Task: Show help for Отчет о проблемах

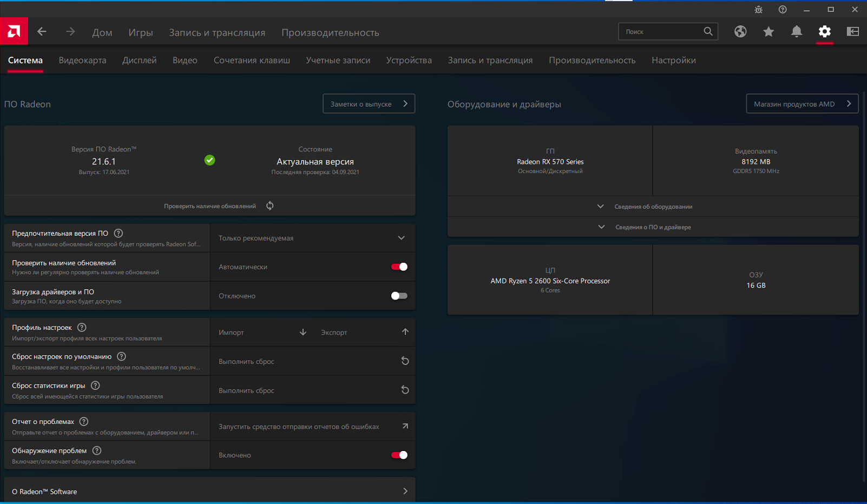Action: coord(84,421)
